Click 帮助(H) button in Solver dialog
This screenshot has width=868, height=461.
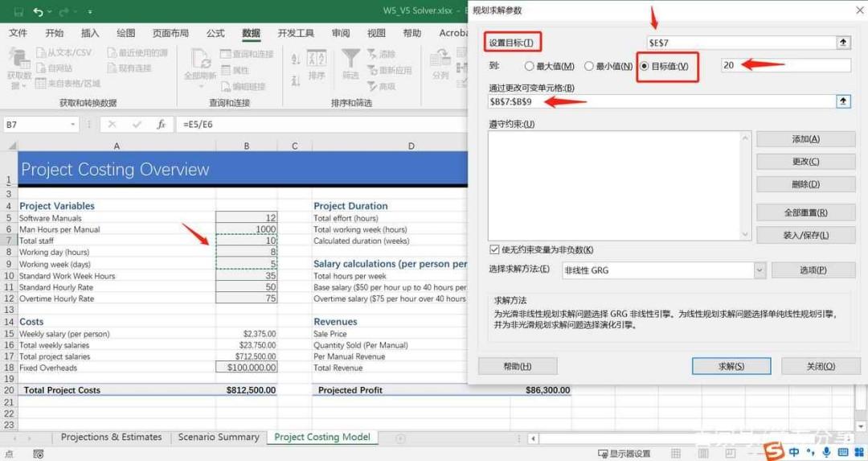[518, 366]
